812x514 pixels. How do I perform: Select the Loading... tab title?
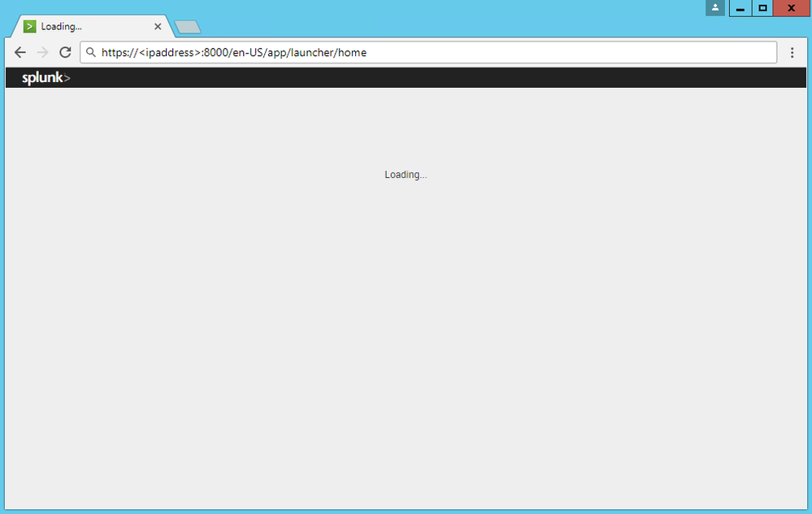tap(62, 27)
